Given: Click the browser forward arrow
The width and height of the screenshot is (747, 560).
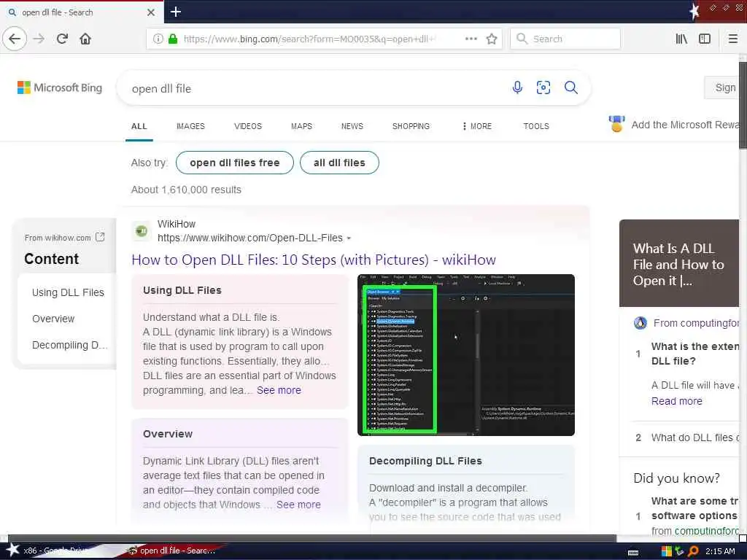Looking at the screenshot, I should pyautogui.click(x=39, y=39).
